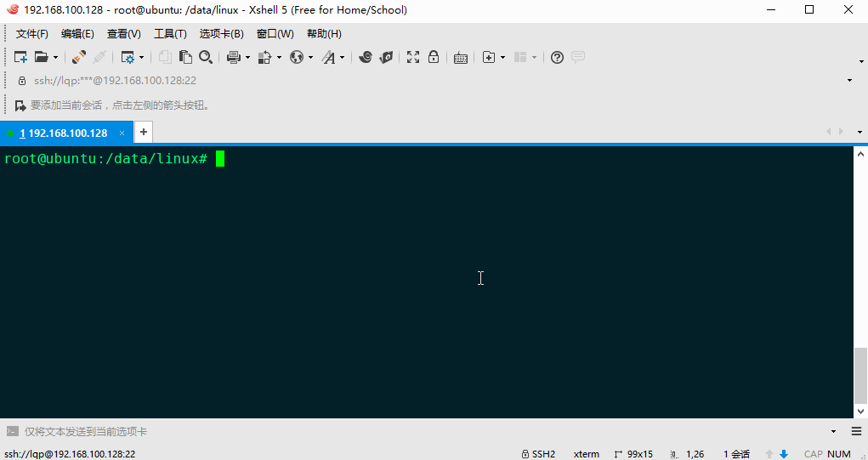This screenshot has width=868, height=460.
Task: Click the compose bar text input field
Action: pyautogui.click(x=425, y=432)
